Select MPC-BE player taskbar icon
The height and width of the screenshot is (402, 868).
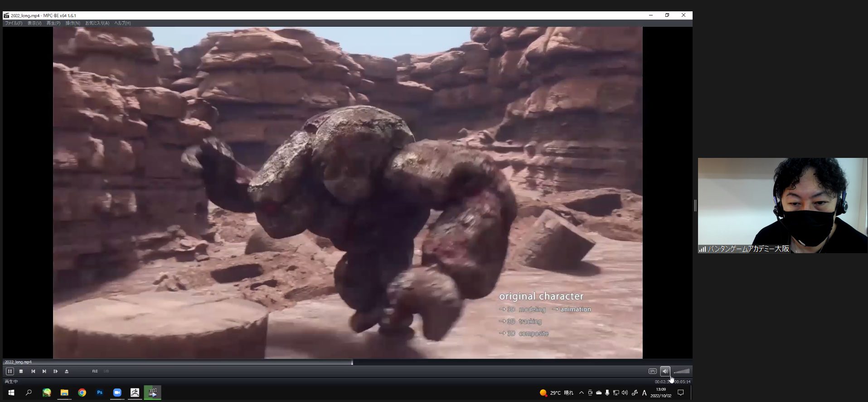pos(153,392)
